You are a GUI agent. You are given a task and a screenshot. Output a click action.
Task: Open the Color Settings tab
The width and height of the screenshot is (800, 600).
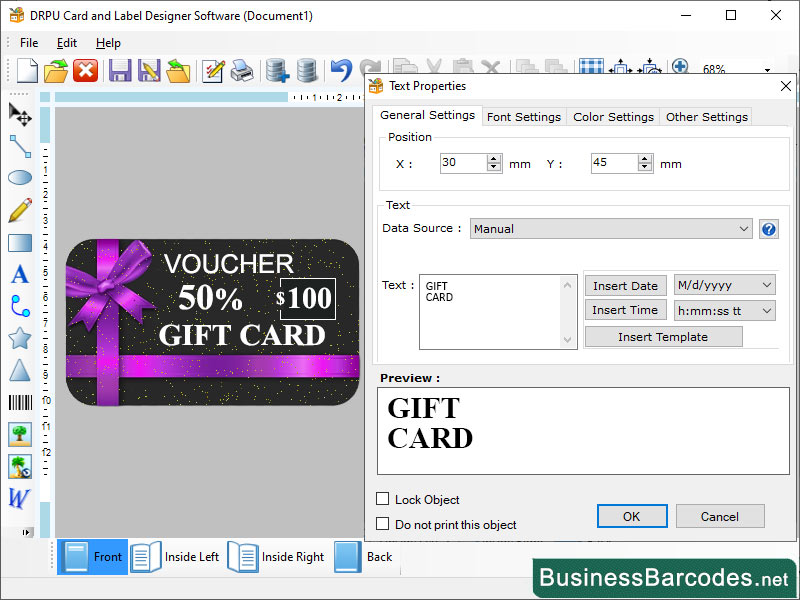pyautogui.click(x=613, y=115)
